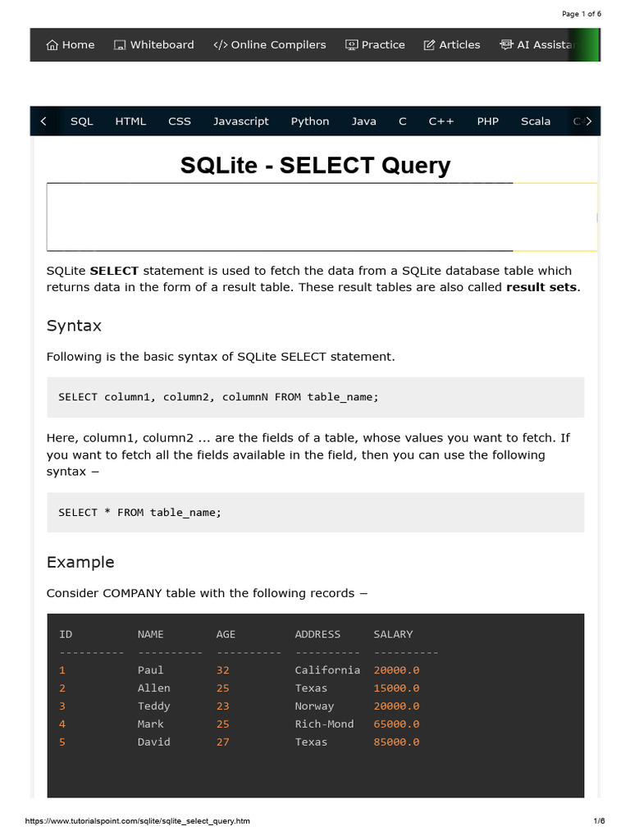The height and width of the screenshot is (840, 630).
Task: Click the Whiteboard icon in top navigation
Action: click(x=120, y=45)
